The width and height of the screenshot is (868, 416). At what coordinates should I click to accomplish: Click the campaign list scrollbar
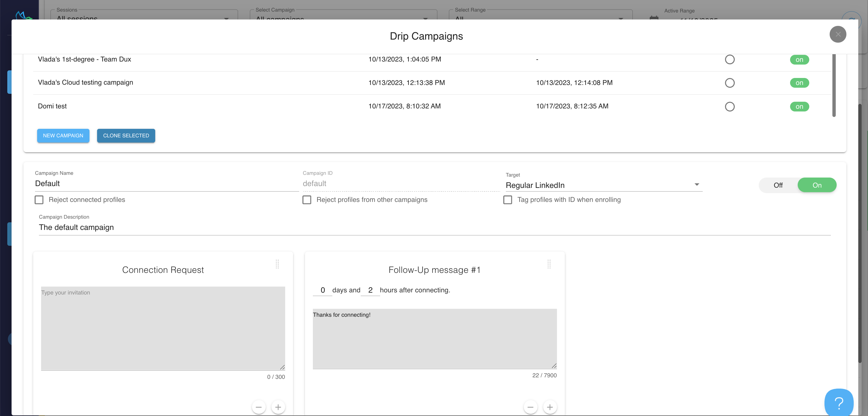click(x=834, y=86)
